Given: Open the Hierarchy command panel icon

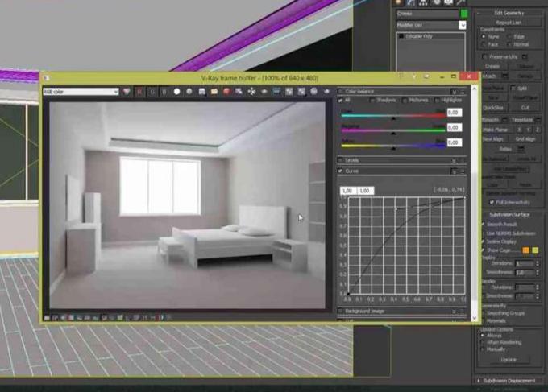Looking at the screenshot, I should [x=426, y=3].
